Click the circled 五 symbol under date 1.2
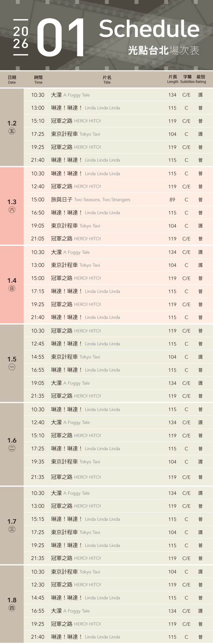The height and width of the screenshot is (644, 213). point(12,131)
